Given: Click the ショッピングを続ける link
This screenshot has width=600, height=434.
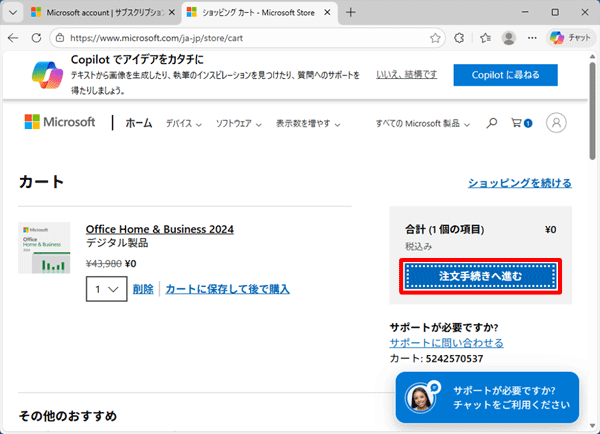Looking at the screenshot, I should 520,183.
